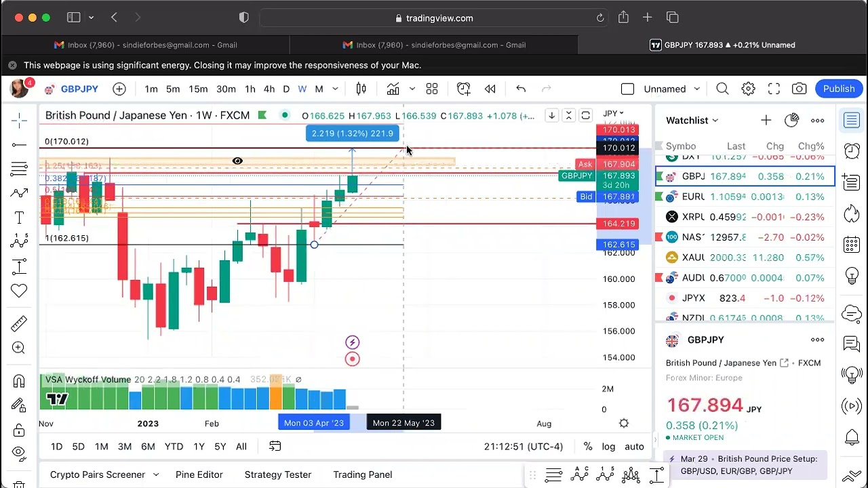This screenshot has width=868, height=488.
Task: Set date range to 3M
Action: [125, 447]
